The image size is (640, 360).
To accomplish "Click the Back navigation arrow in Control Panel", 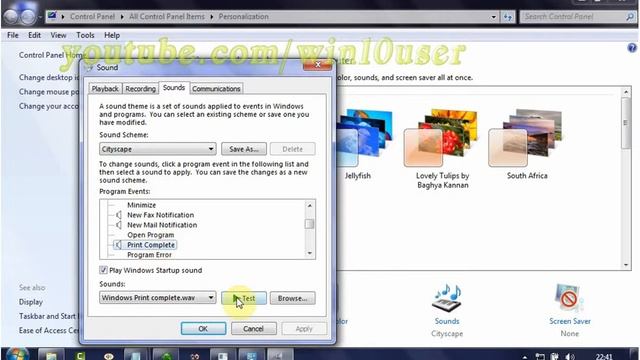I will (11, 17).
